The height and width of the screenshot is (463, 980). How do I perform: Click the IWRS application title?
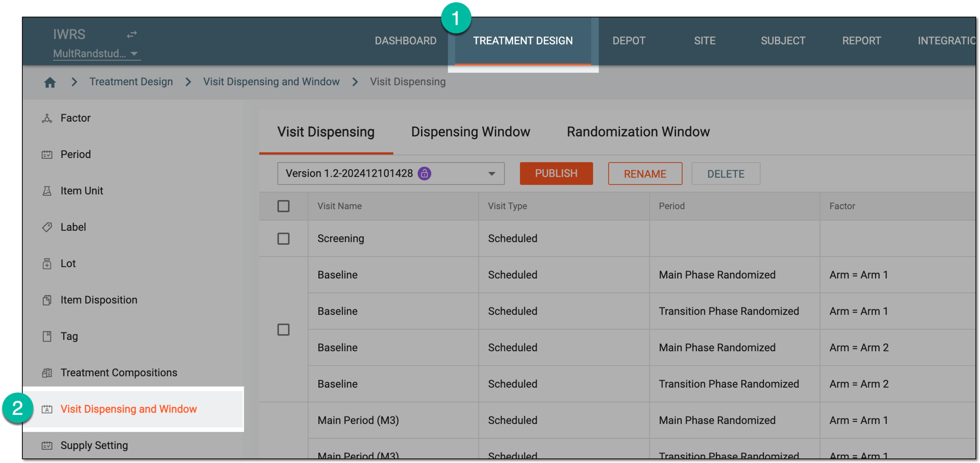[69, 34]
